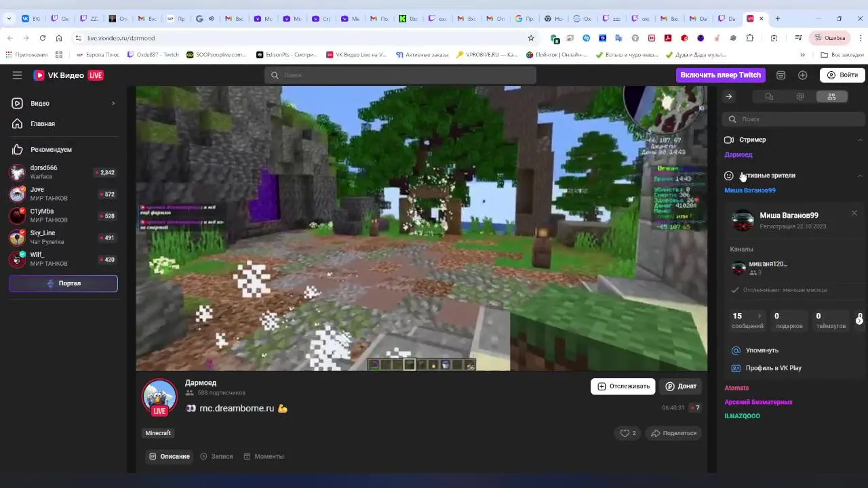The height and width of the screenshot is (488, 868).
Task: Click streamer name Дармоед in viewer list
Action: pyautogui.click(x=738, y=155)
